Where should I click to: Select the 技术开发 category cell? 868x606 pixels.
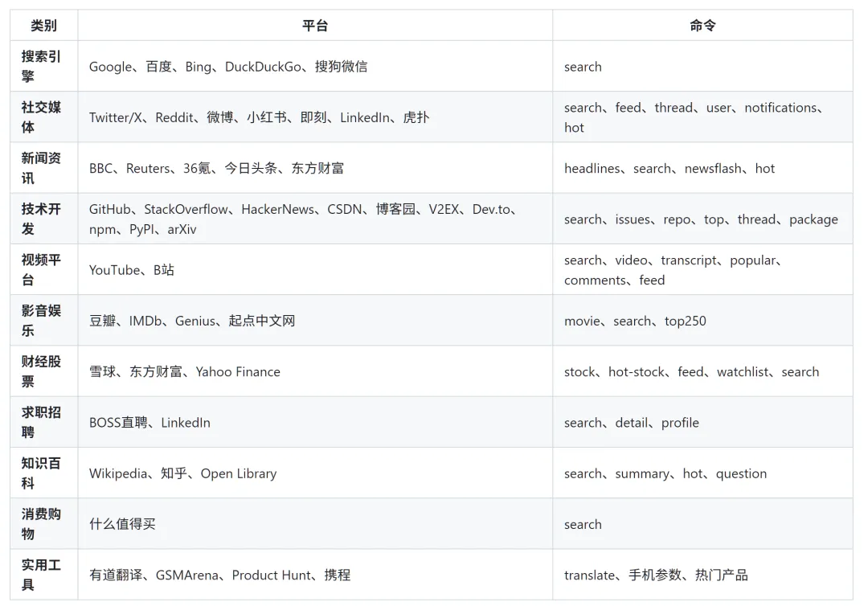[x=43, y=219]
